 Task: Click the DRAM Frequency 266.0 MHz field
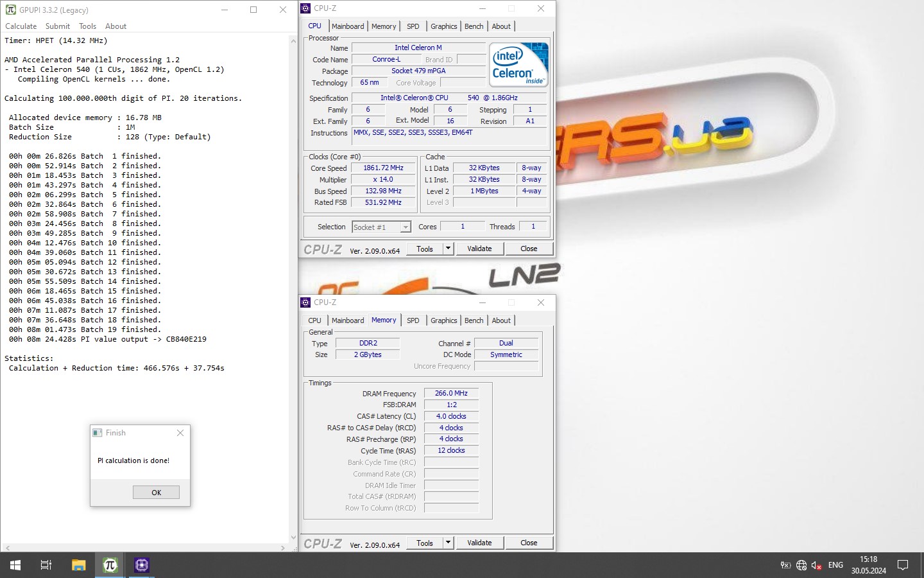451,393
